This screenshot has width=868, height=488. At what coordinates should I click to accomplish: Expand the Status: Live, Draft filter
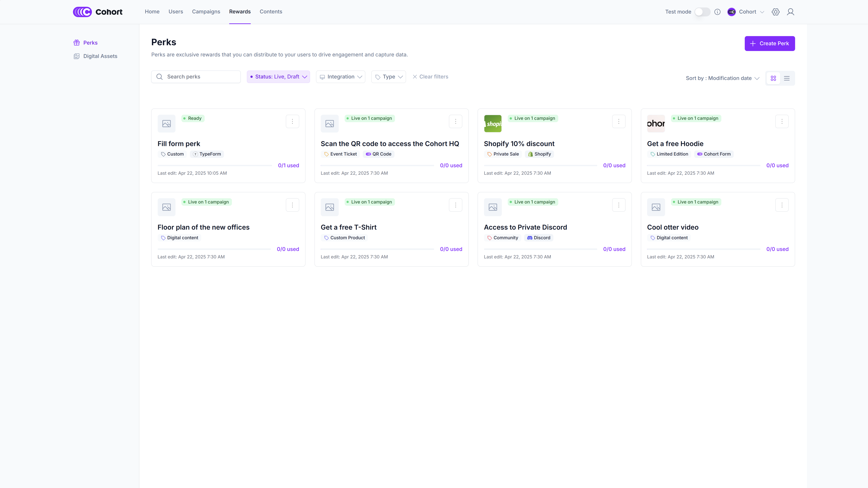coord(278,77)
